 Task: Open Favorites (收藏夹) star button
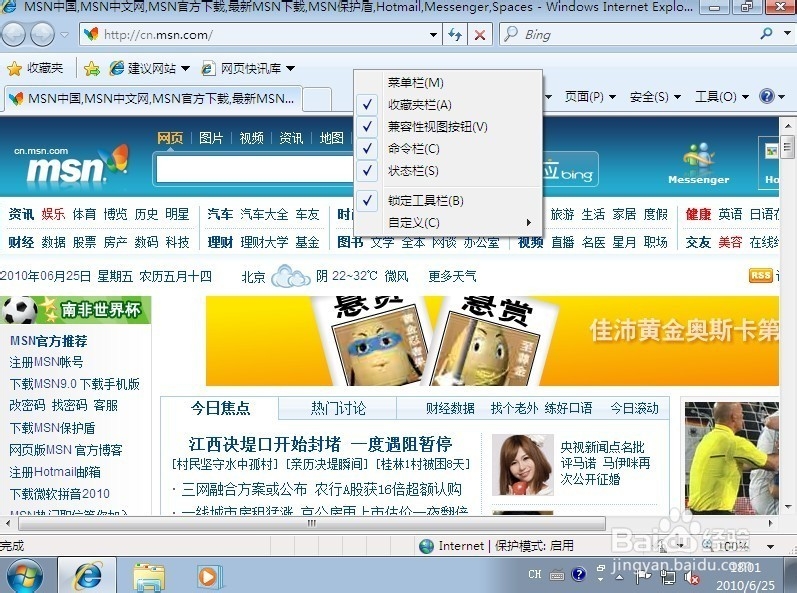pos(35,68)
